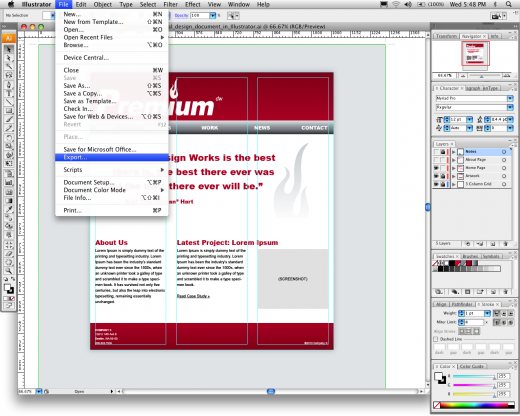Expand the Artwork layer triangle
This screenshot has width=520, height=416.
[453, 176]
